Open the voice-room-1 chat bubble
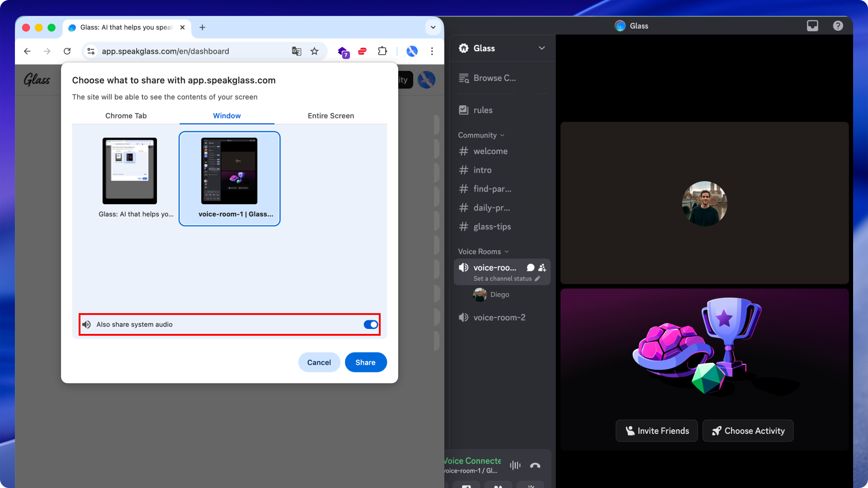This screenshot has height=488, width=868. 530,267
